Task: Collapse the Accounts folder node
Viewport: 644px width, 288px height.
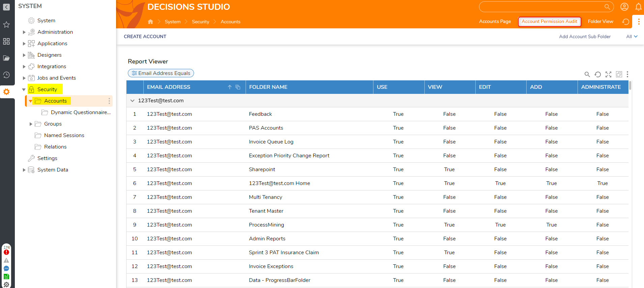Action: click(x=30, y=101)
